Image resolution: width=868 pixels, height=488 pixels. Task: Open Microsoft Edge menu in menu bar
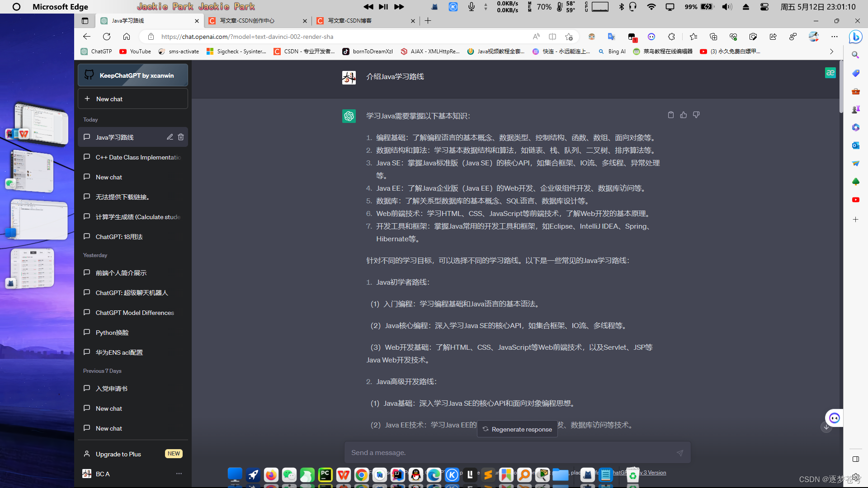coord(60,7)
